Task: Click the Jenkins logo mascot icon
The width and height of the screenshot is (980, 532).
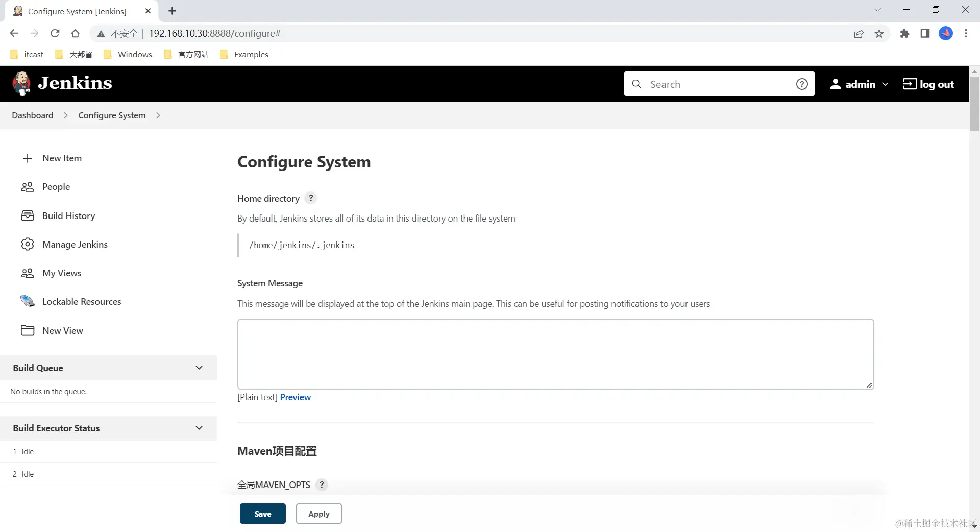Action: tap(21, 83)
